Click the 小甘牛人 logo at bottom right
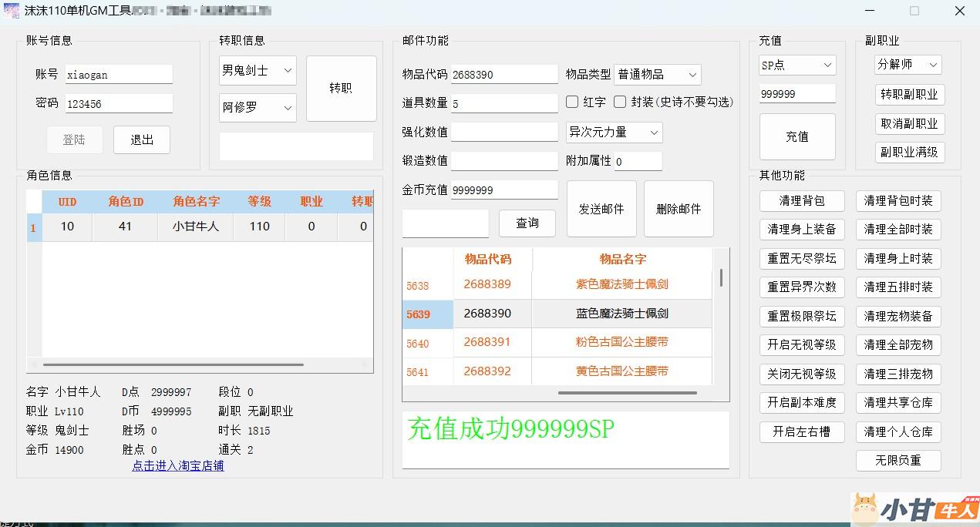This screenshot has height=527, width=980. 914,509
